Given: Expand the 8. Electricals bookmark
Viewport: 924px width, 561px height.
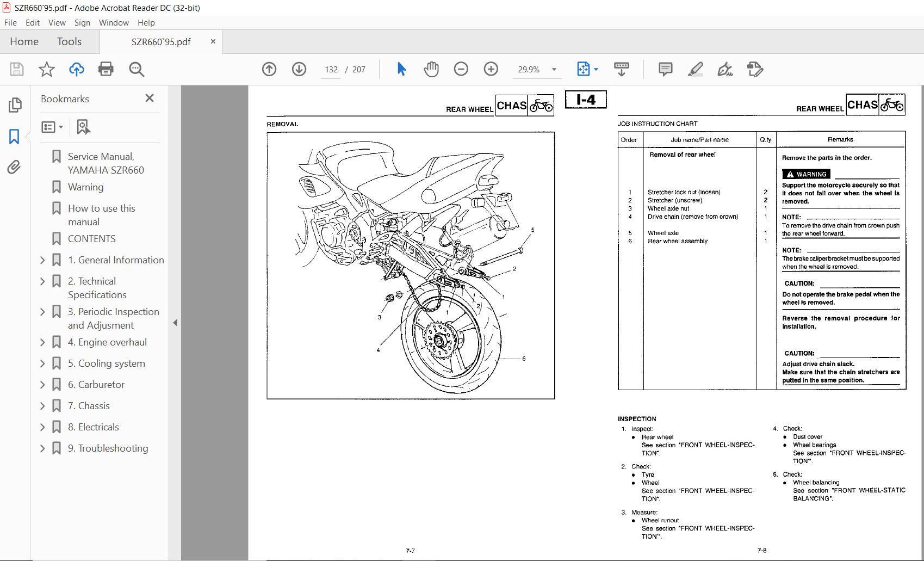Looking at the screenshot, I should (x=42, y=427).
